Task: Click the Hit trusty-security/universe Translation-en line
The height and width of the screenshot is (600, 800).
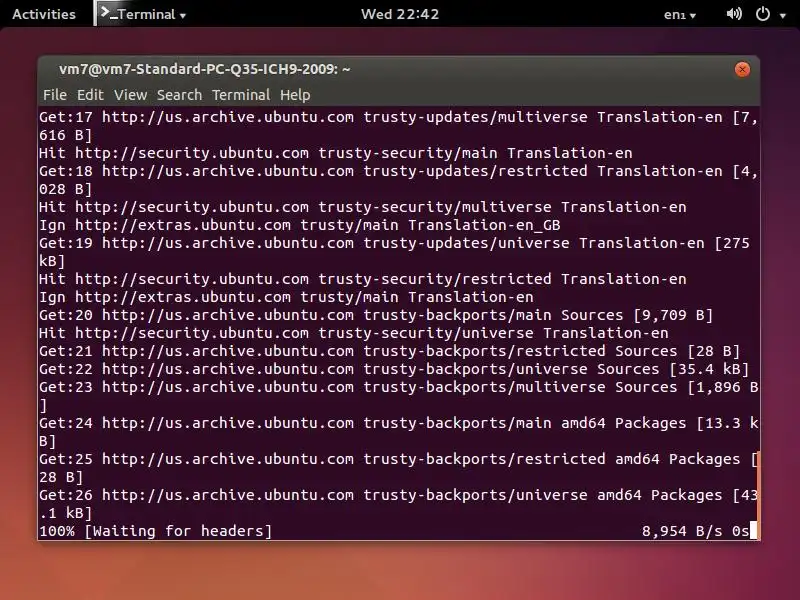Action: (x=354, y=333)
